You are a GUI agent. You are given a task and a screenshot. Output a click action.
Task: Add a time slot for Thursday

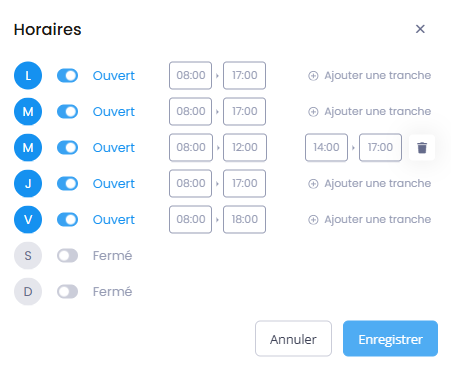369,183
